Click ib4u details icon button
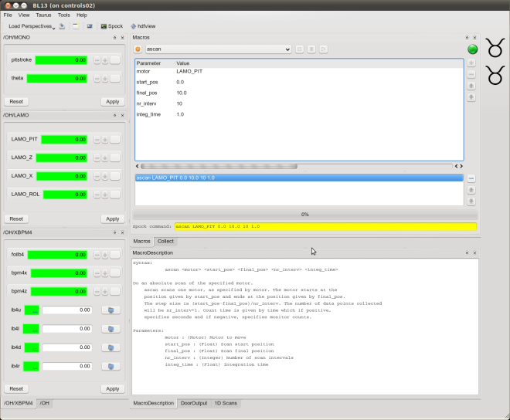 pos(111,310)
